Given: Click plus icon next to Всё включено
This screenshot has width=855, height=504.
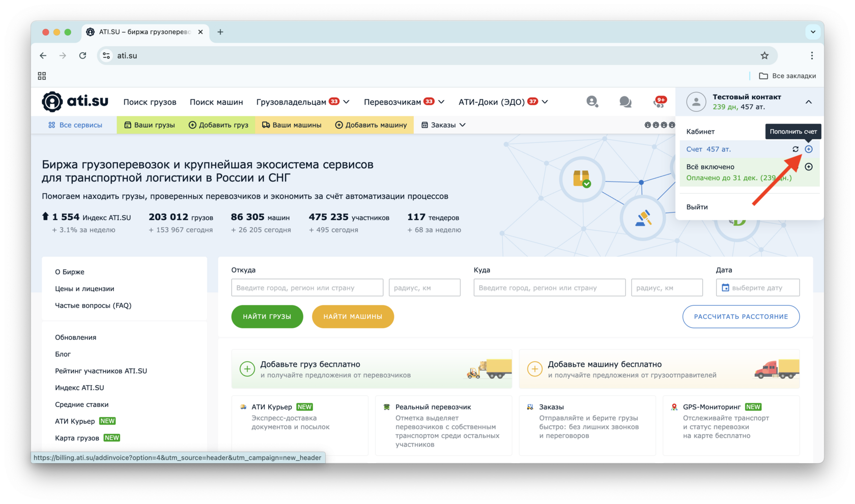Looking at the screenshot, I should point(809,167).
